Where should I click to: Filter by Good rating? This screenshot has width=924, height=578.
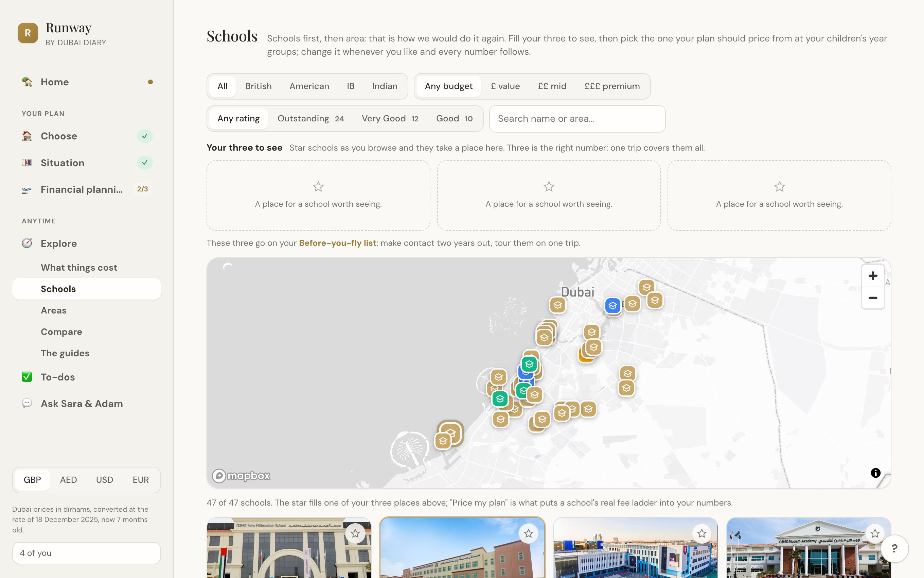[x=455, y=119]
